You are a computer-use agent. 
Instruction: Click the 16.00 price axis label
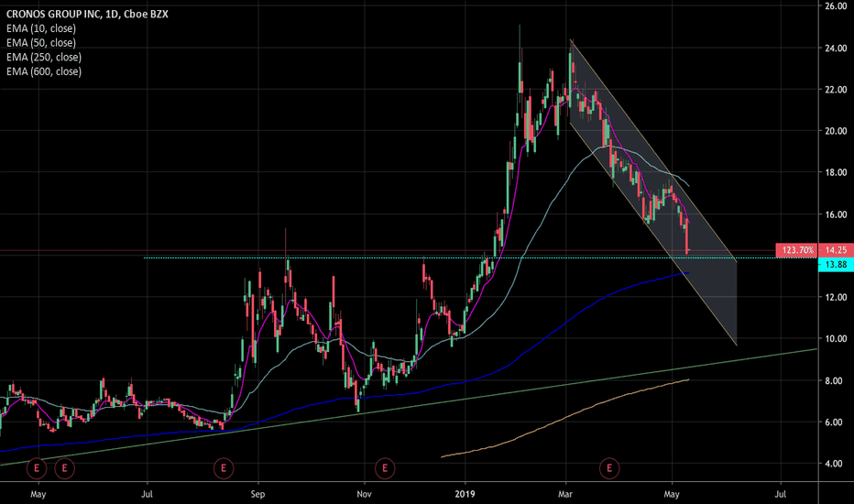pyautogui.click(x=836, y=214)
